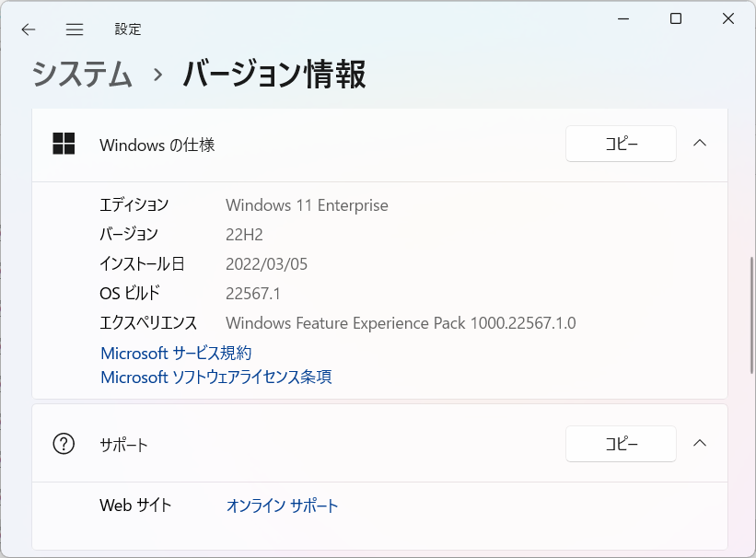Click the 22567.1 OS build value
This screenshot has width=756, height=558.
pyautogui.click(x=252, y=294)
